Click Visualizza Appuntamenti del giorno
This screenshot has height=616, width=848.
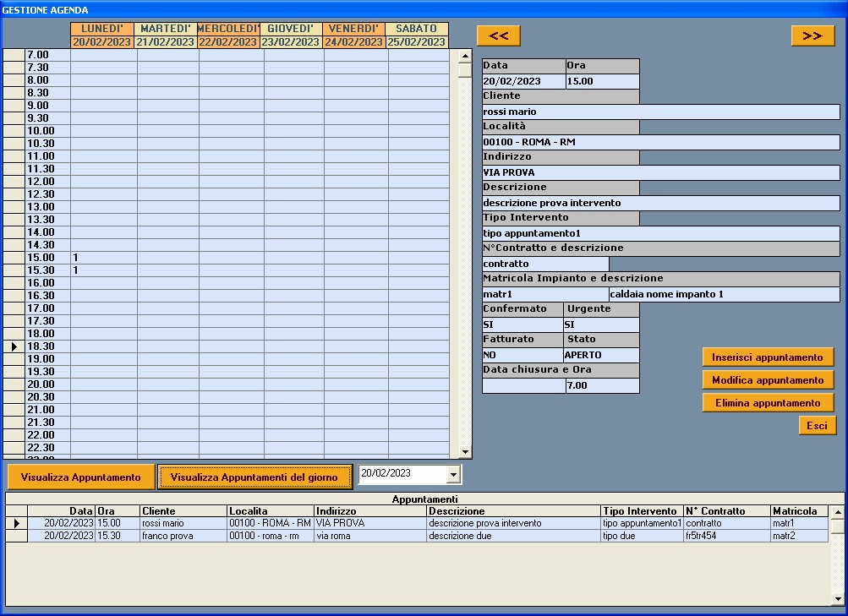pos(254,477)
